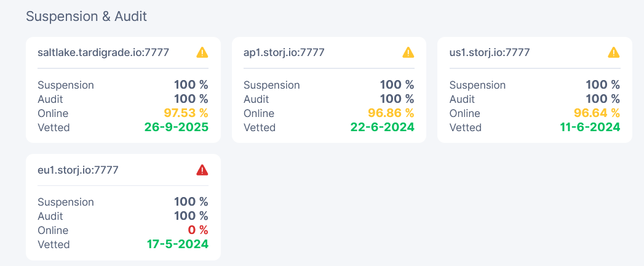
Task: Click the vetted date 17-5-2024
Action: coord(178,244)
